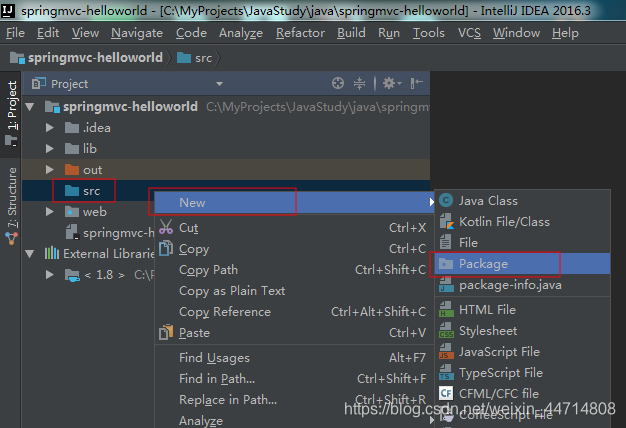Open the Tools menu

(428, 33)
